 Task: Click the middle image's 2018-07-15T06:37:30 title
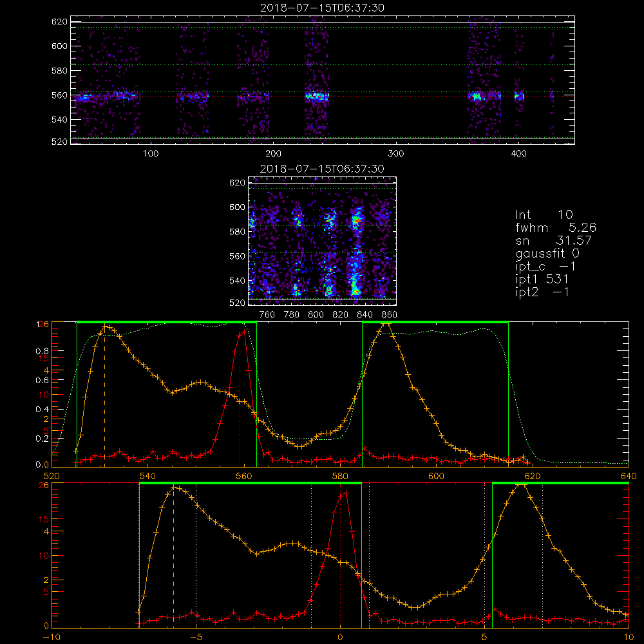coord(322,169)
